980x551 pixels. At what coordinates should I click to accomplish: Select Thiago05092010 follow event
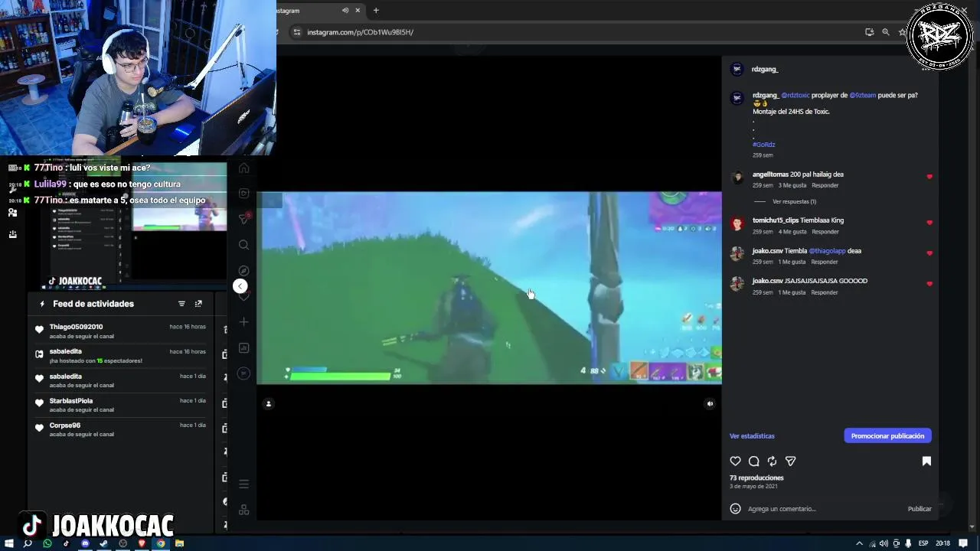[x=120, y=331]
